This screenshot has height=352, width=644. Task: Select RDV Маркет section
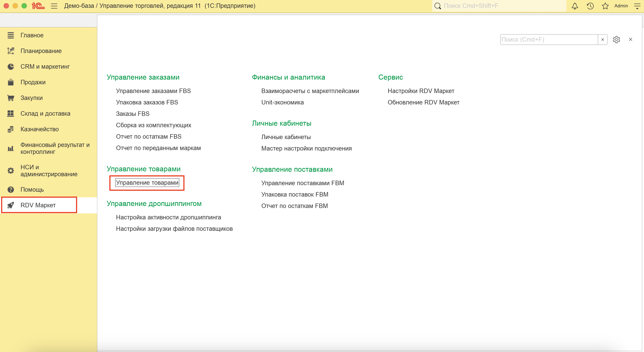pyautogui.click(x=38, y=205)
